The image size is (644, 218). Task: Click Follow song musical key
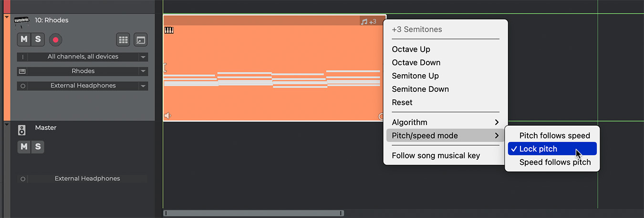[436, 156]
